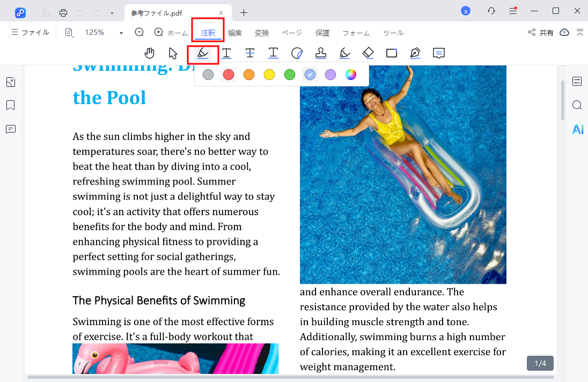
Task: Open the custom color wheel picker
Action: tap(351, 75)
